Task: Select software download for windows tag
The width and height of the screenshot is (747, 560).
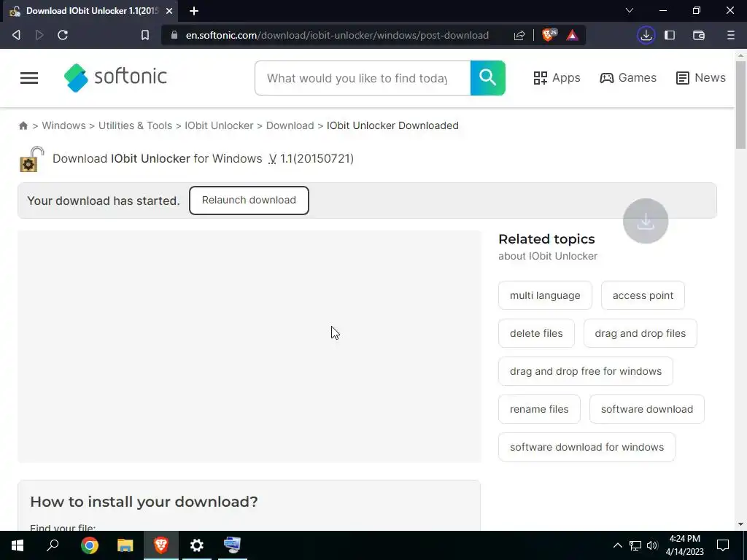Action: pos(587,447)
